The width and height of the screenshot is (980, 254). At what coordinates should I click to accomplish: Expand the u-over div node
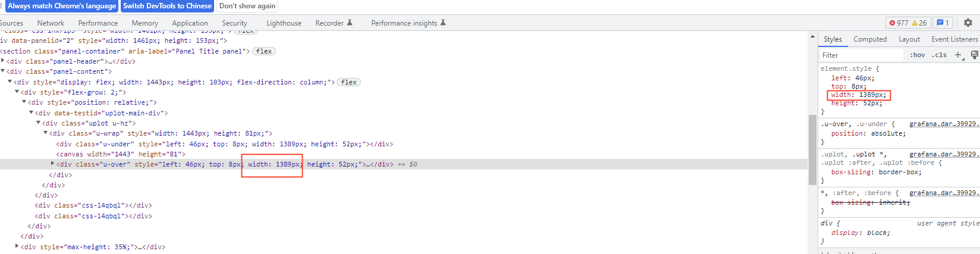[x=52, y=164]
